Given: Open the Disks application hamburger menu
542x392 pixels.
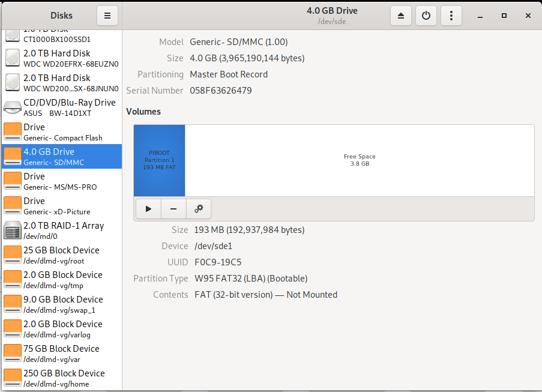Looking at the screenshot, I should (107, 16).
